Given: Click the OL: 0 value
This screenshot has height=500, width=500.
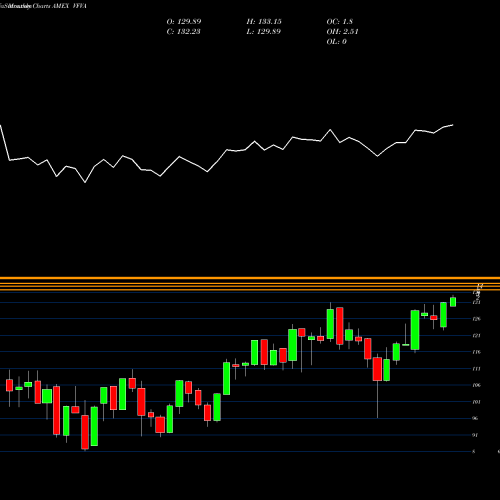Looking at the screenshot, I should click(336, 42).
